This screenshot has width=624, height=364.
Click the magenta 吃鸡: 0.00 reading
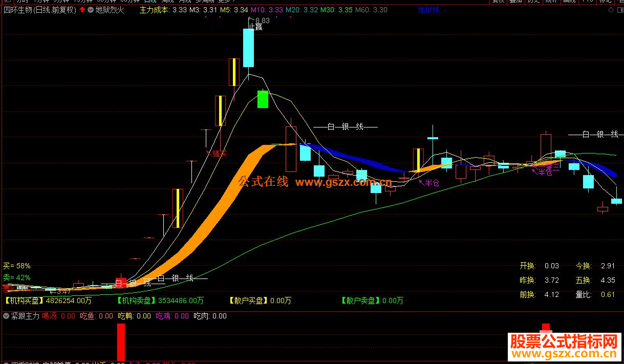pos(173,316)
